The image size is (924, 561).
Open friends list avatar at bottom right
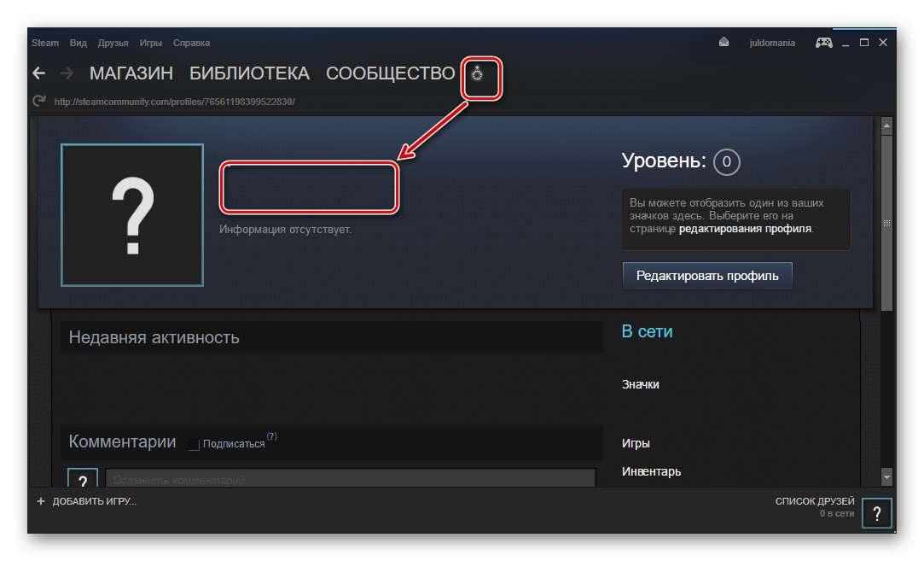pyautogui.click(x=877, y=512)
